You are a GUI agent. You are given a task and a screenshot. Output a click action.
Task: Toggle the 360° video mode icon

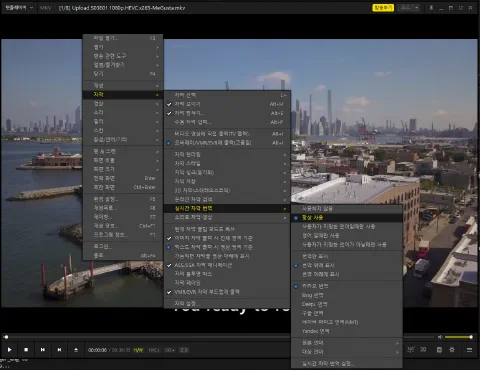tap(411, 349)
